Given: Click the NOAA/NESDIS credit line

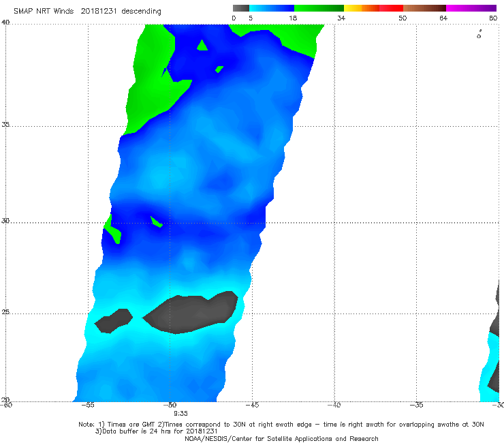Looking at the screenshot, I should (281, 439).
